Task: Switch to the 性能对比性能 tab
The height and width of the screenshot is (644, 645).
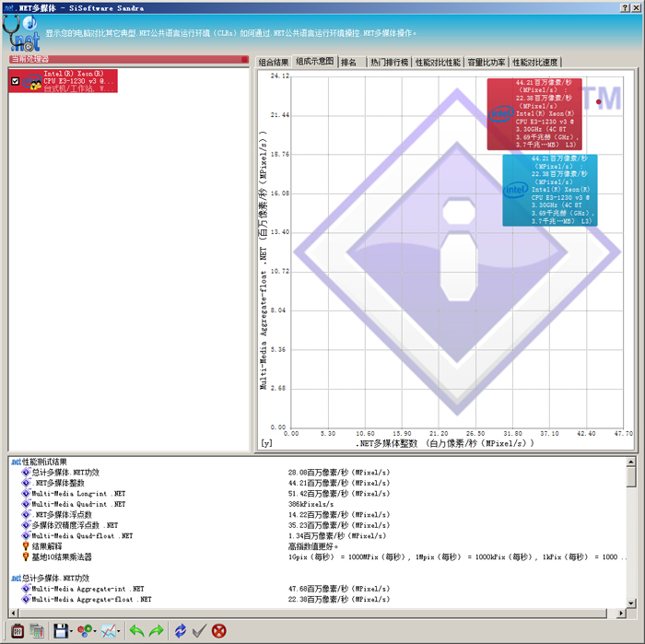Action: coord(438,62)
